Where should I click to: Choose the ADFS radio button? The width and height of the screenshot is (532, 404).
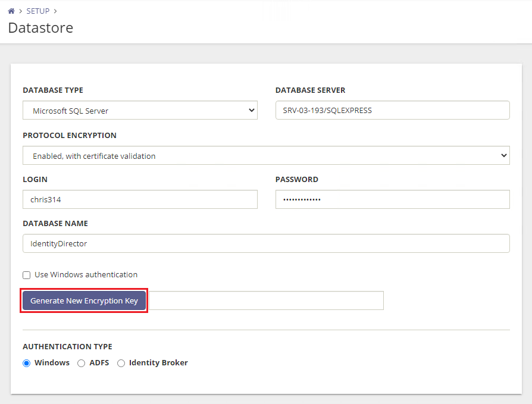click(82, 363)
